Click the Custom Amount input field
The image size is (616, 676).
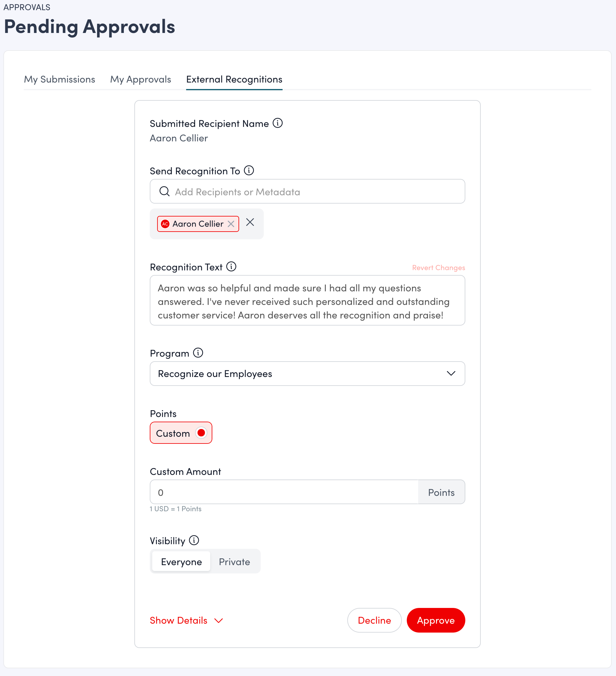(284, 492)
